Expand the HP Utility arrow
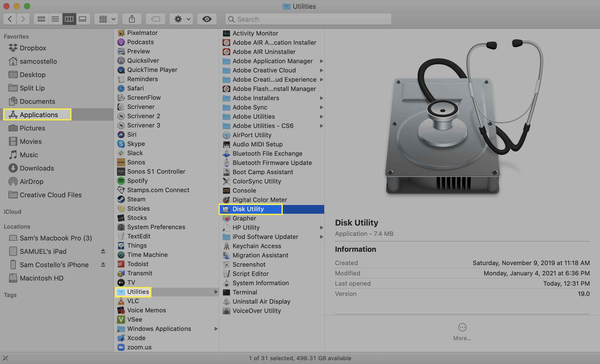 (x=321, y=228)
